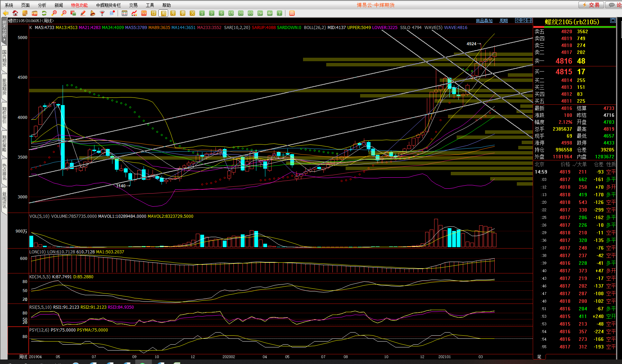The image size is (622, 364).
Task: Click the green refresh arrows icon
Action: click(44, 13)
